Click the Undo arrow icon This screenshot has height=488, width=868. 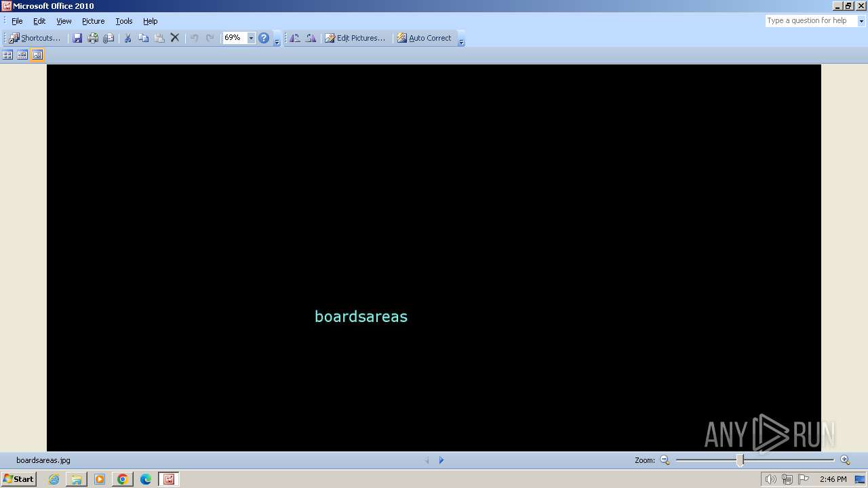[x=194, y=38]
